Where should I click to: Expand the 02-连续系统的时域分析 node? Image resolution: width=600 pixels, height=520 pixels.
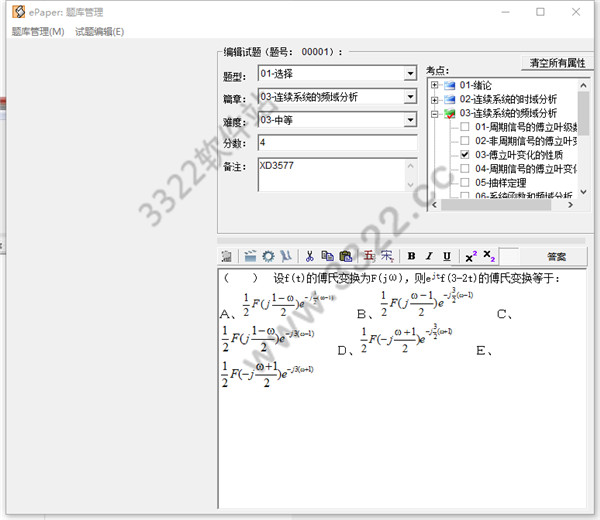click(x=434, y=99)
